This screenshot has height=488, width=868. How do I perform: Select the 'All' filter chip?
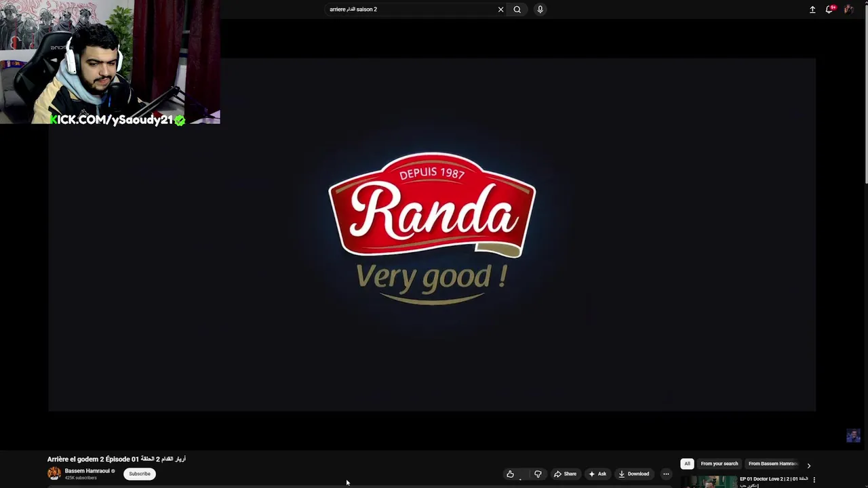pos(687,464)
